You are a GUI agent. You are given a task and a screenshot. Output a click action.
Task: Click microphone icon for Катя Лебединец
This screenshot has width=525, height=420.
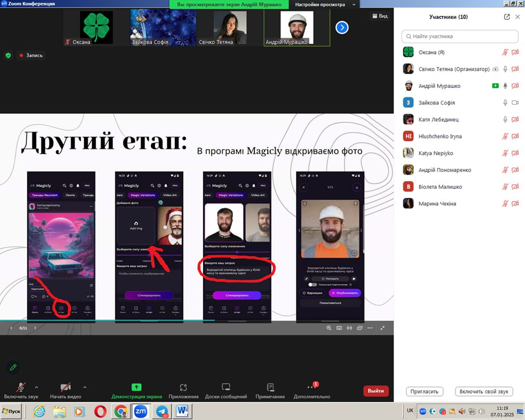(x=505, y=119)
